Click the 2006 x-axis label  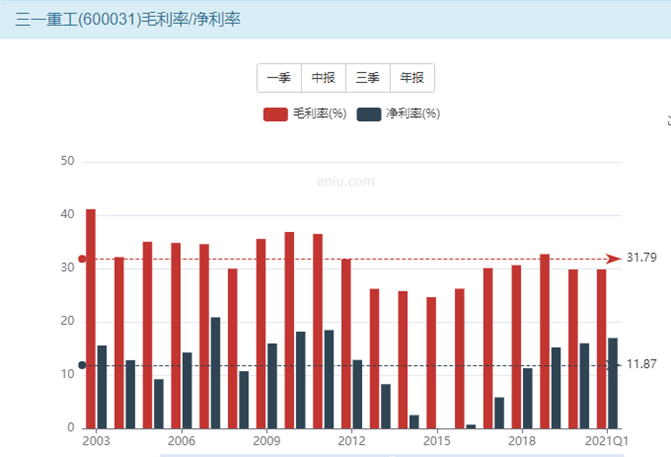(181, 441)
